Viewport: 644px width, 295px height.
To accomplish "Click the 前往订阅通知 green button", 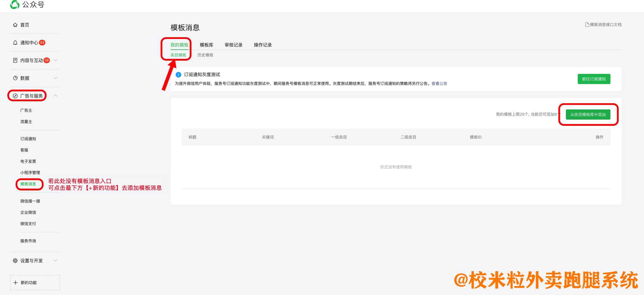I will (594, 79).
